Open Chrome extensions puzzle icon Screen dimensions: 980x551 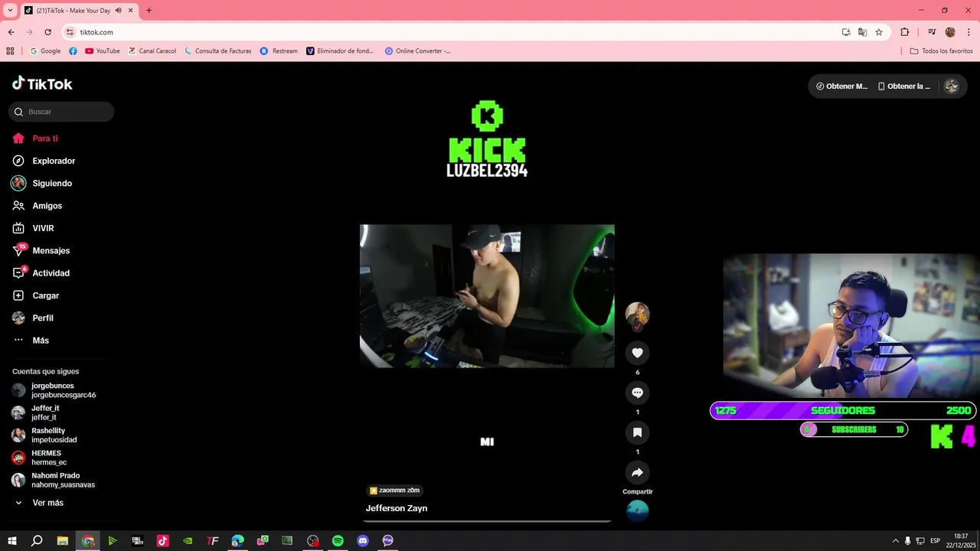pyautogui.click(x=904, y=32)
